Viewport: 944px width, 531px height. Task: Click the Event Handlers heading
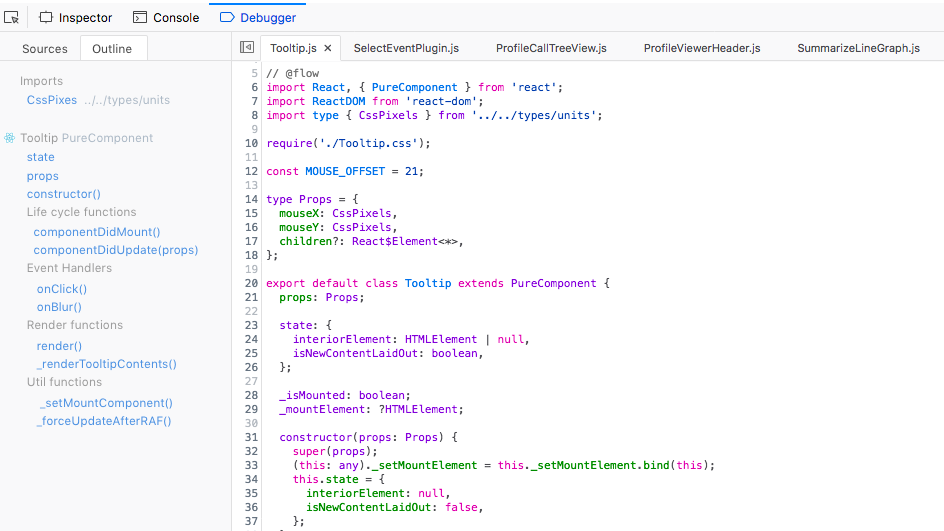pos(69,268)
